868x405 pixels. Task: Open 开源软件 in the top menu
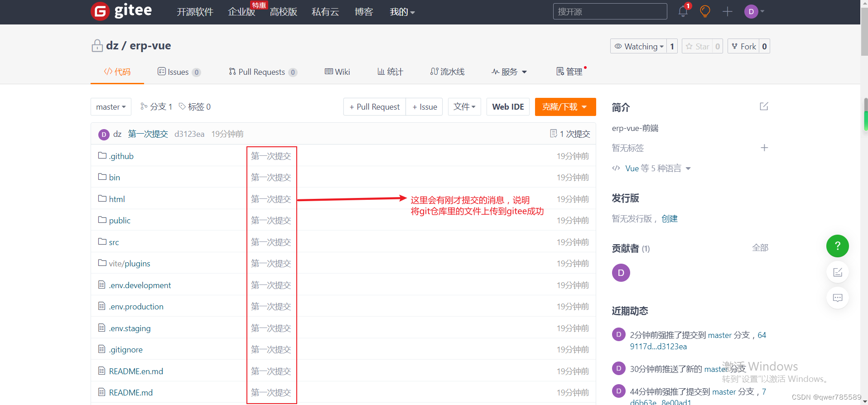(x=195, y=12)
